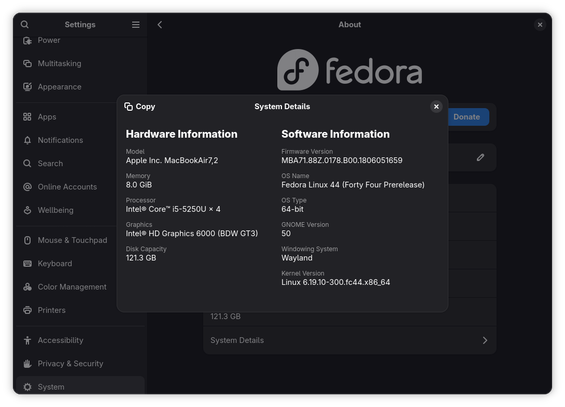Click the Printers icon in the sidebar
The height and width of the screenshot is (407, 565).
pyautogui.click(x=27, y=310)
